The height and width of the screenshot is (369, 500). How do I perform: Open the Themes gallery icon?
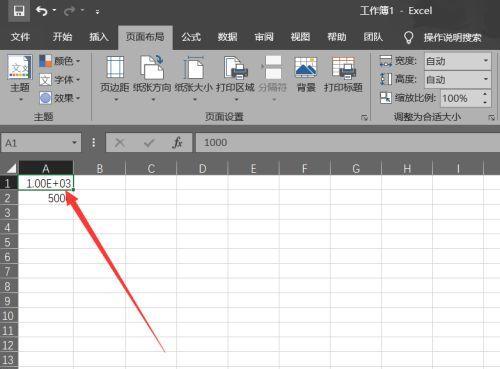pyautogui.click(x=20, y=68)
